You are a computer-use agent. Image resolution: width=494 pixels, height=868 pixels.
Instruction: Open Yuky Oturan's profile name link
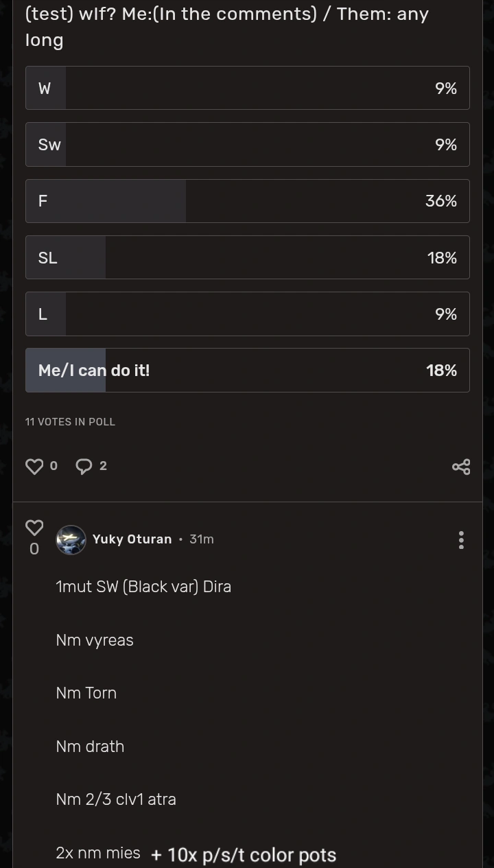[x=132, y=539]
